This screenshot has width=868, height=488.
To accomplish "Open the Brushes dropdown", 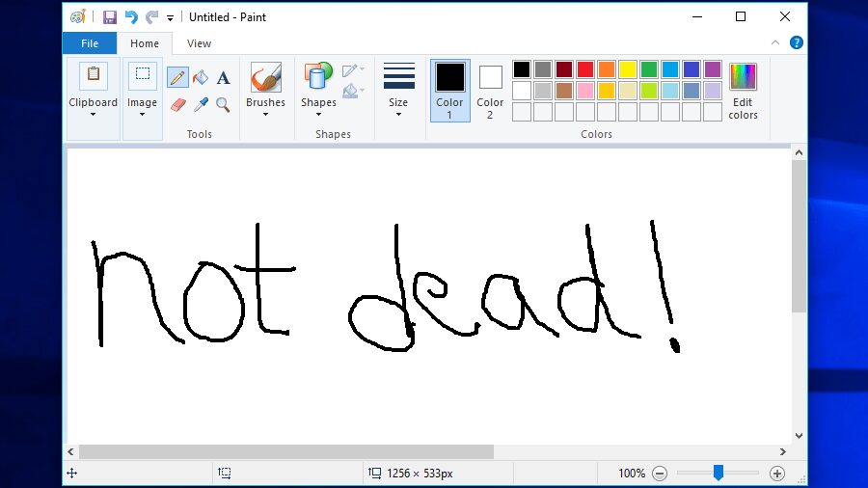I will pyautogui.click(x=265, y=91).
